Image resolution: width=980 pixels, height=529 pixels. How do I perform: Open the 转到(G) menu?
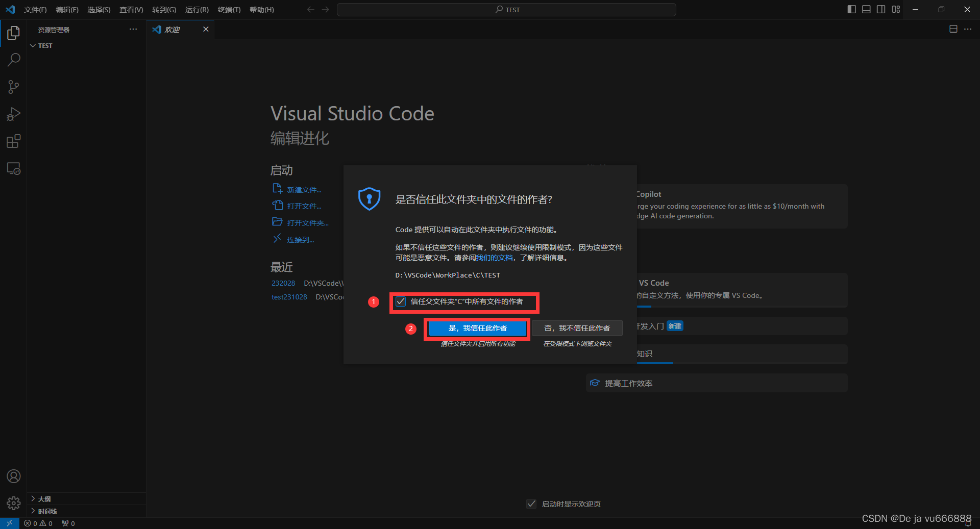[164, 10]
